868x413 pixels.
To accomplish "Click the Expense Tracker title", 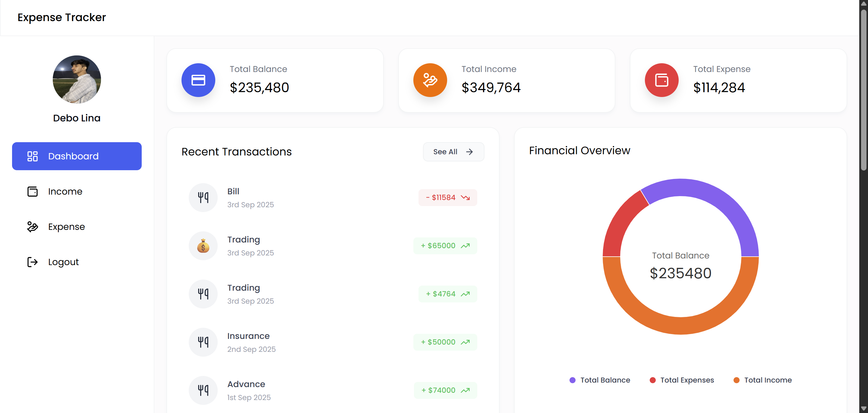I will (62, 17).
